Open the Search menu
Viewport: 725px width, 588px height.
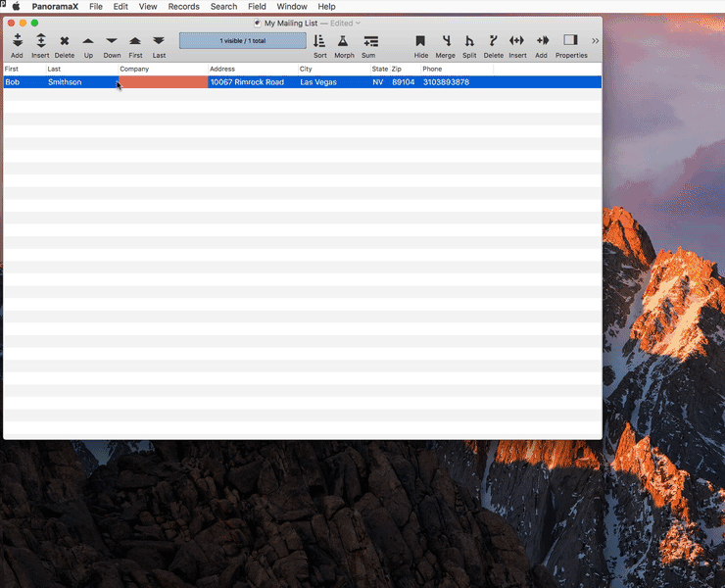[223, 7]
